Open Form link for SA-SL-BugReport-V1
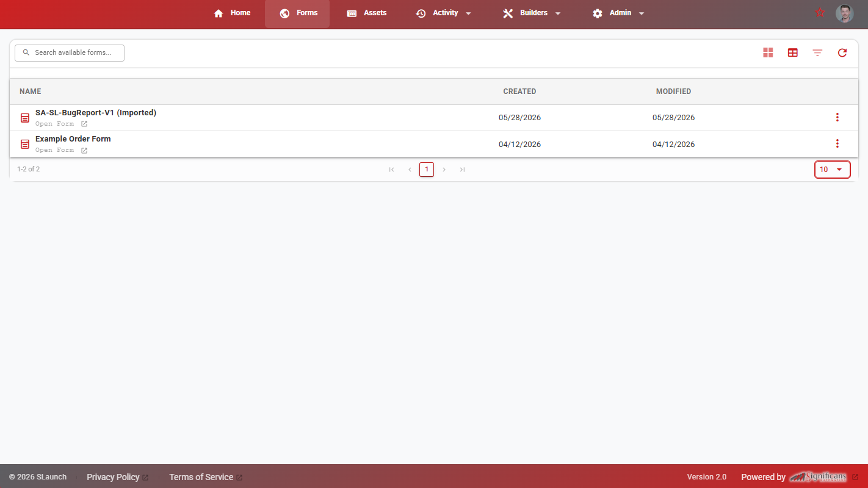The image size is (868, 488). (54, 124)
